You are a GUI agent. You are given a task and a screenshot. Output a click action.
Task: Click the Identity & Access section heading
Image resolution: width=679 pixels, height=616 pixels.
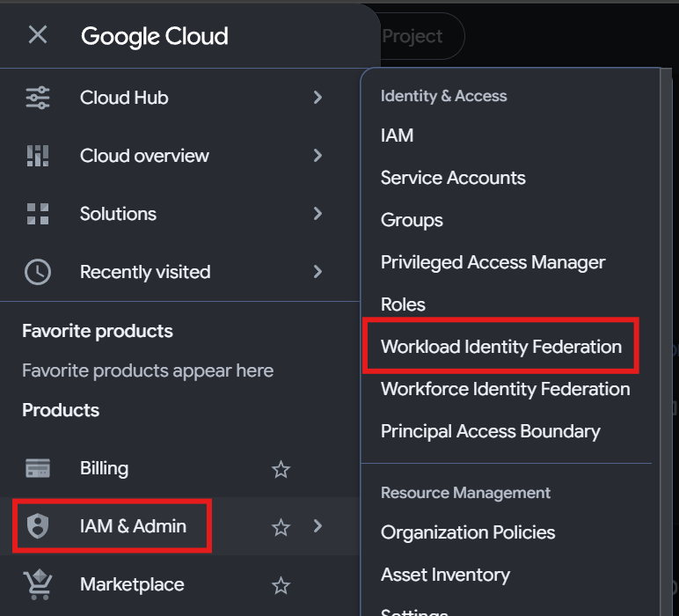443,96
